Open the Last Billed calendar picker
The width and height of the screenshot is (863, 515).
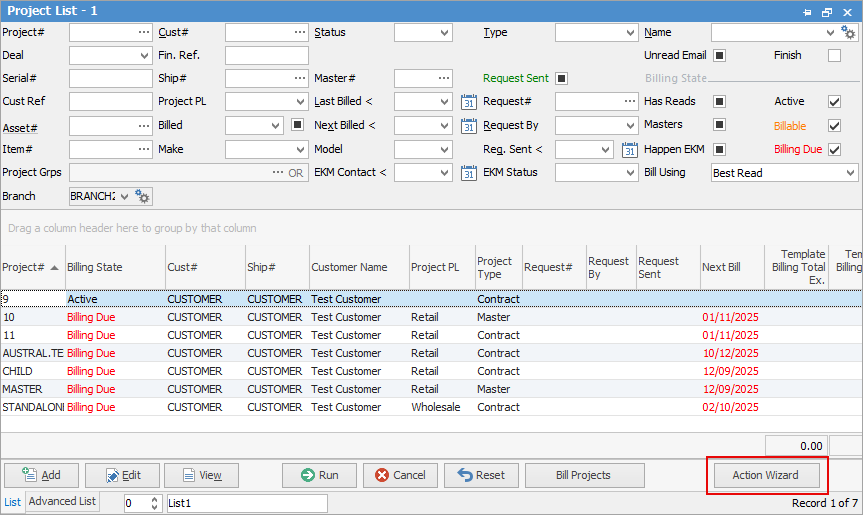coord(468,102)
